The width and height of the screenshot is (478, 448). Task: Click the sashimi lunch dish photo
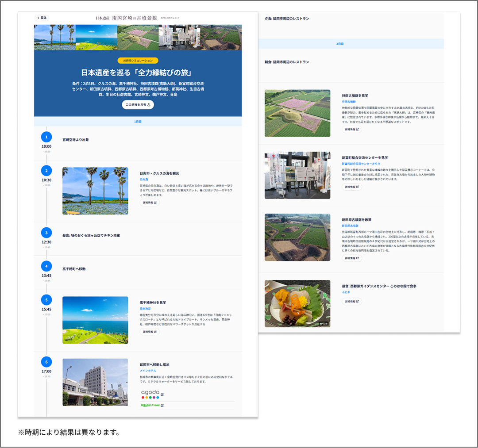coord(297,303)
